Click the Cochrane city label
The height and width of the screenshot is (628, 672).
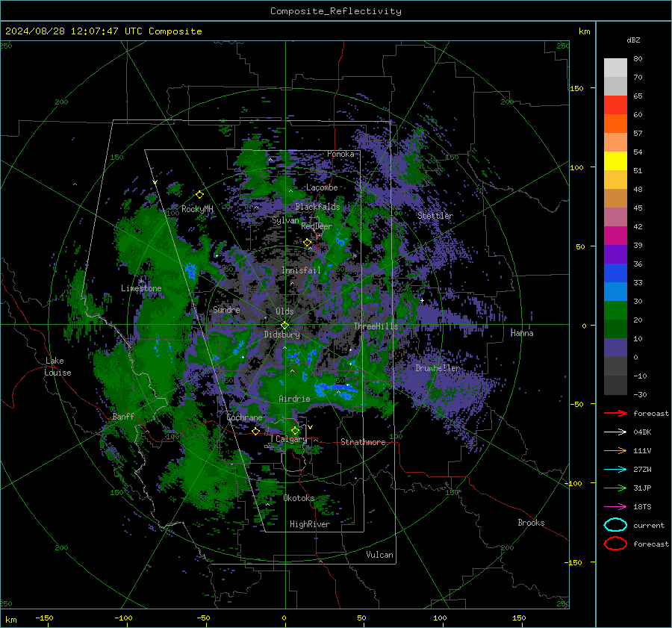click(244, 417)
